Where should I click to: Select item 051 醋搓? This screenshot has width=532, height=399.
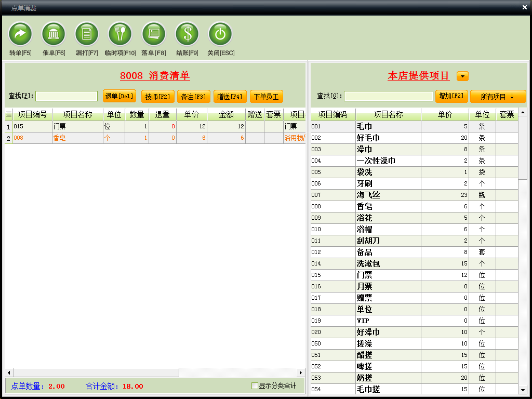coord(414,355)
